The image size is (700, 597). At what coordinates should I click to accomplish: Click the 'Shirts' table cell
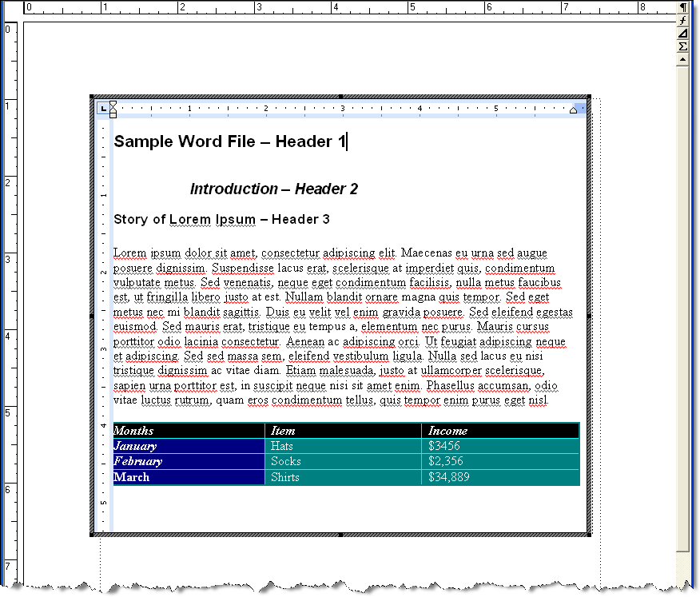[343, 477]
